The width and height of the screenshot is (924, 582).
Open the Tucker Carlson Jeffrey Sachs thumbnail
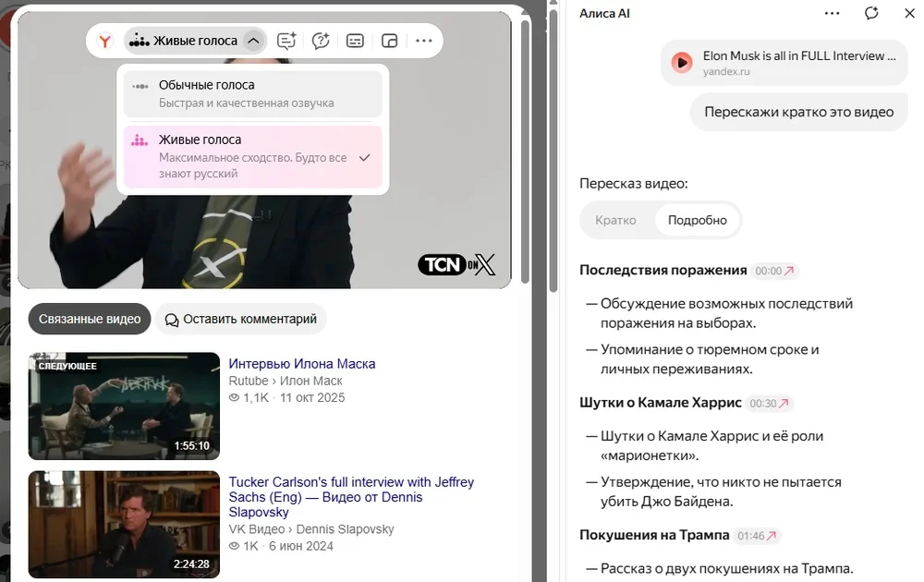[124, 525]
